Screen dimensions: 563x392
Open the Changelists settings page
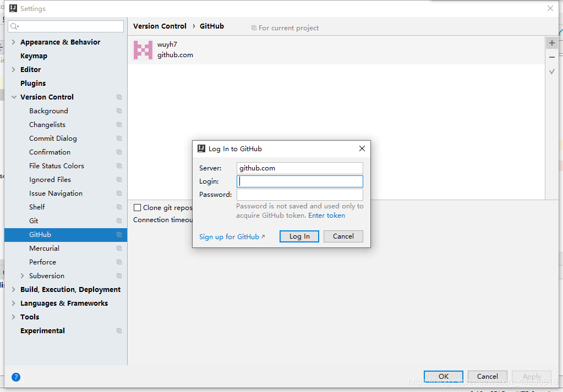pos(47,124)
